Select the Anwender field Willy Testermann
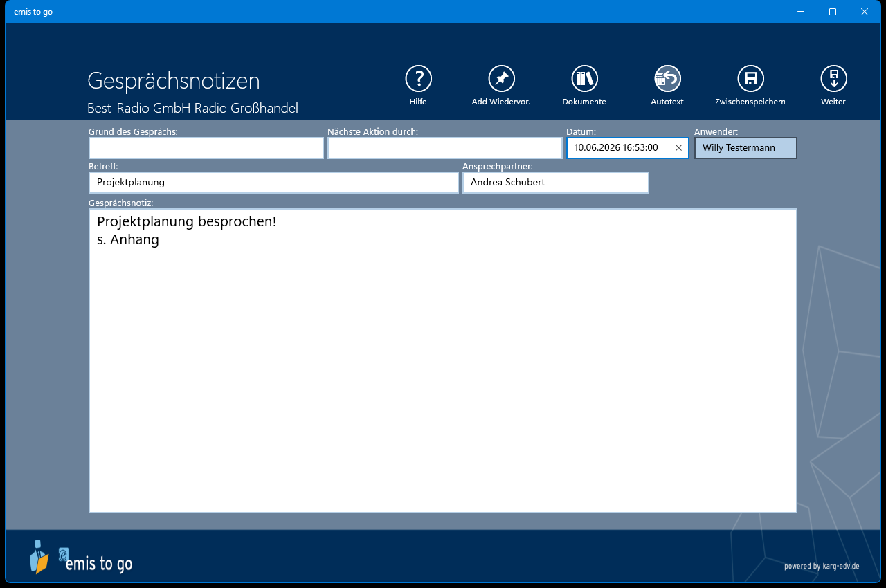The height and width of the screenshot is (588, 886). point(745,148)
